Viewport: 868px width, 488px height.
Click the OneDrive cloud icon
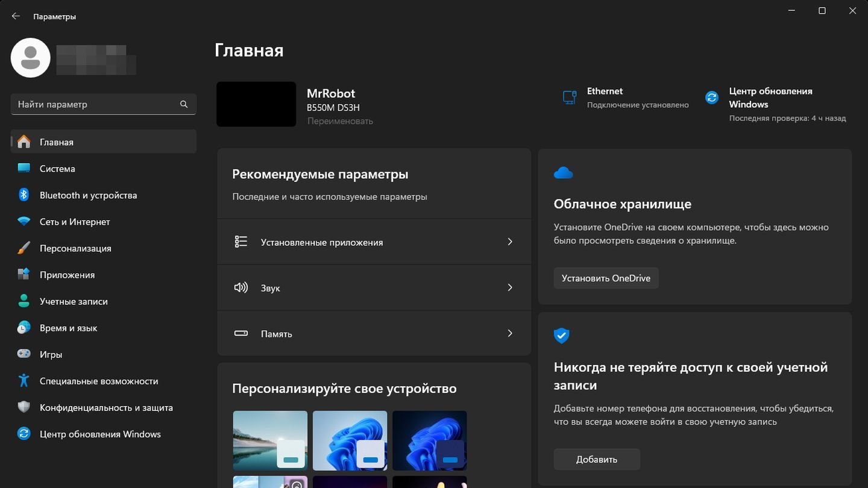coord(563,173)
